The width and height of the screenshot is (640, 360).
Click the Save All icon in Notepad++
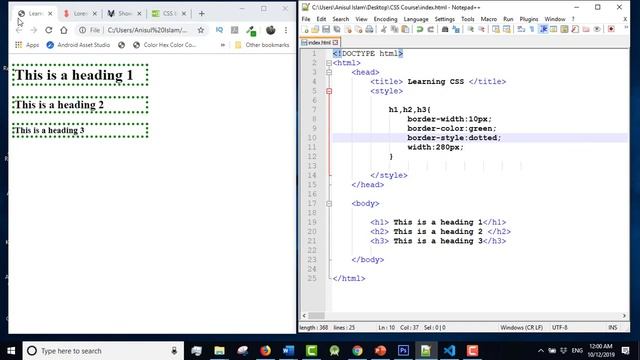337,29
